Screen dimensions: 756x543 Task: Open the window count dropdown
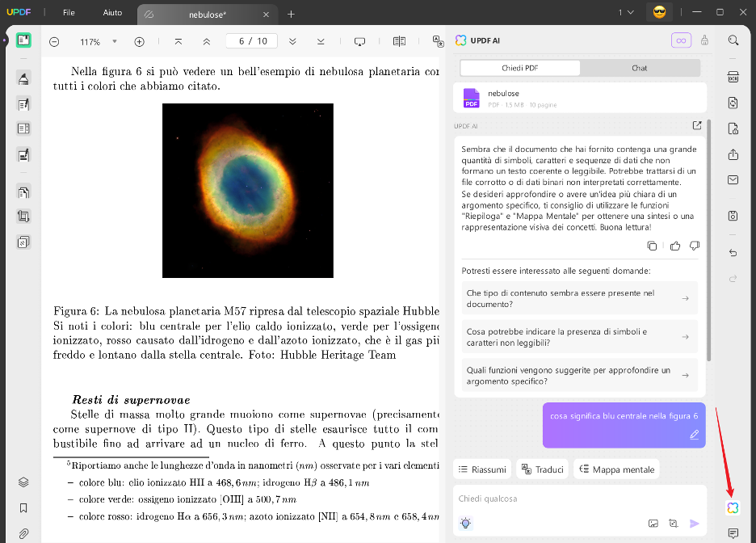tap(626, 12)
